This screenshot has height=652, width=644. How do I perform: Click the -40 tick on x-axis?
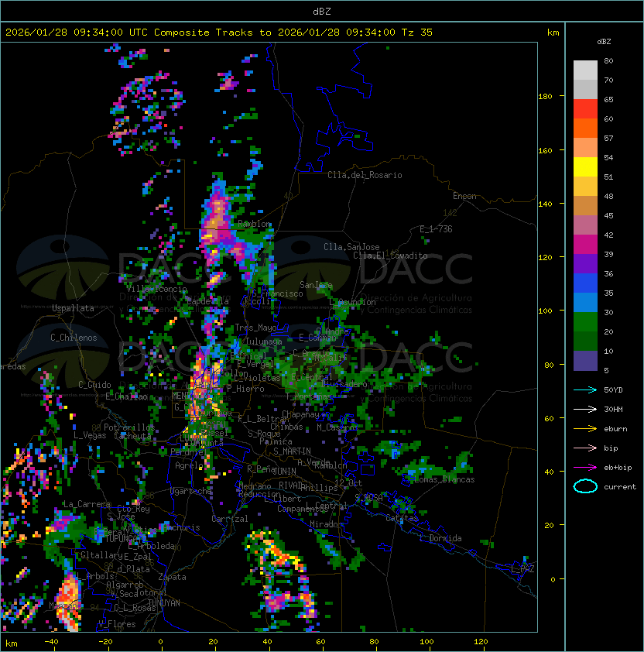(51, 642)
